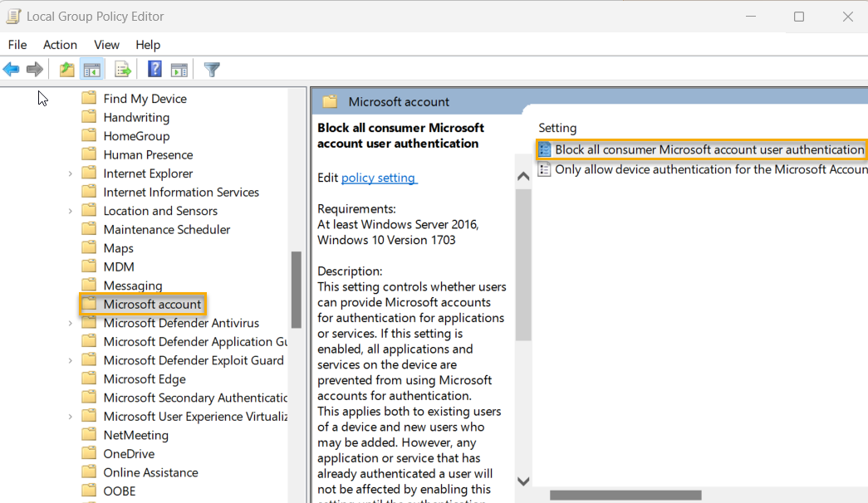Screen dimensions: 868x503
Task: Click the description pane scrollbar down arrow
Action: pos(523,481)
